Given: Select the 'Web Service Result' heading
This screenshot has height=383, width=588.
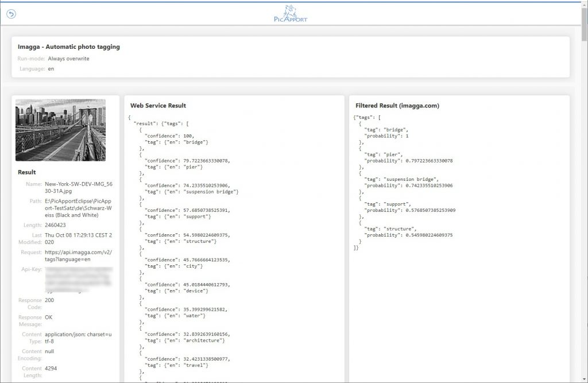Looking at the screenshot, I should (158, 106).
